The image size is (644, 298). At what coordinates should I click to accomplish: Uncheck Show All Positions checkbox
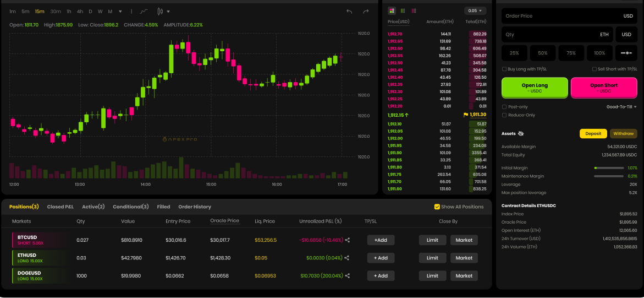click(437, 207)
